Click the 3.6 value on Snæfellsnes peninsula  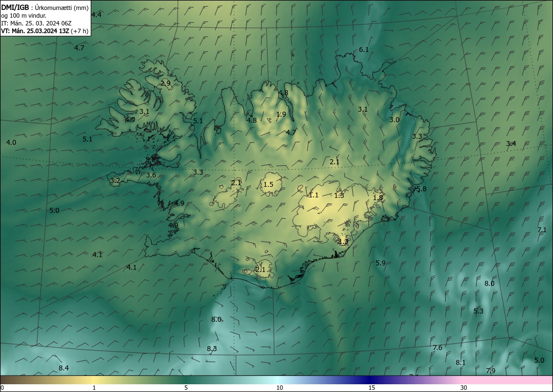pos(151,175)
